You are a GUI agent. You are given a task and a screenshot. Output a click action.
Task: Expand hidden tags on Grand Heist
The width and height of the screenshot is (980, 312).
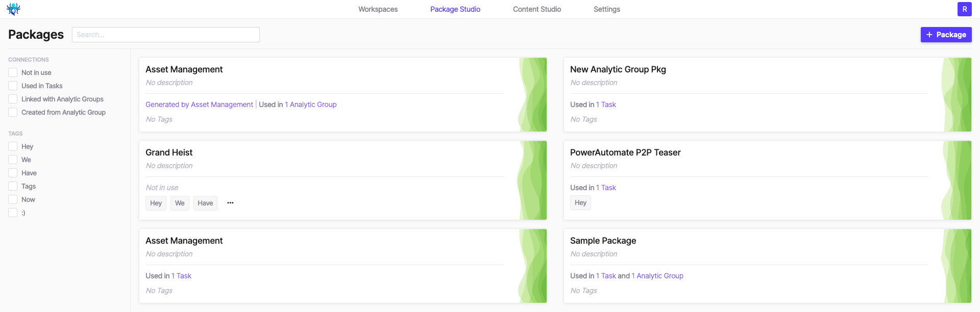230,203
